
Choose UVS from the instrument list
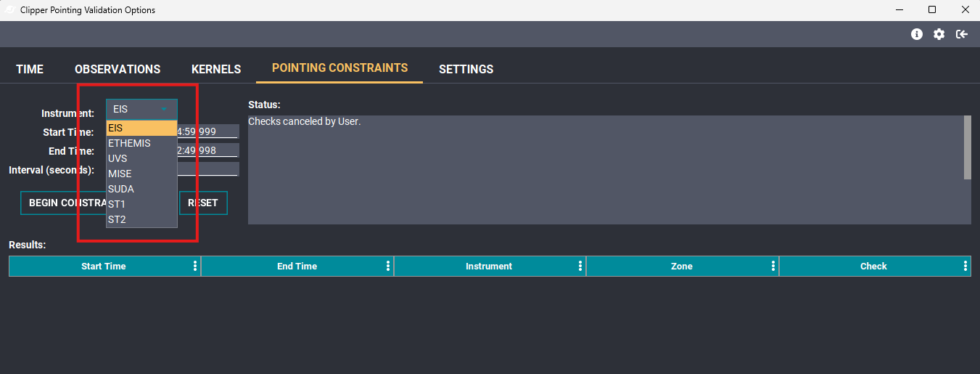click(141, 158)
